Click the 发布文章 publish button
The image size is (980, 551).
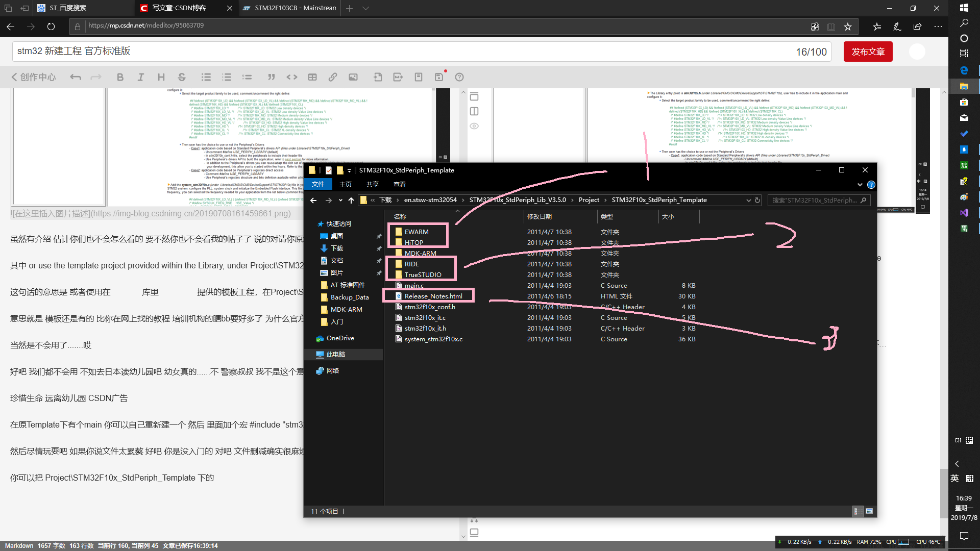[x=868, y=52]
